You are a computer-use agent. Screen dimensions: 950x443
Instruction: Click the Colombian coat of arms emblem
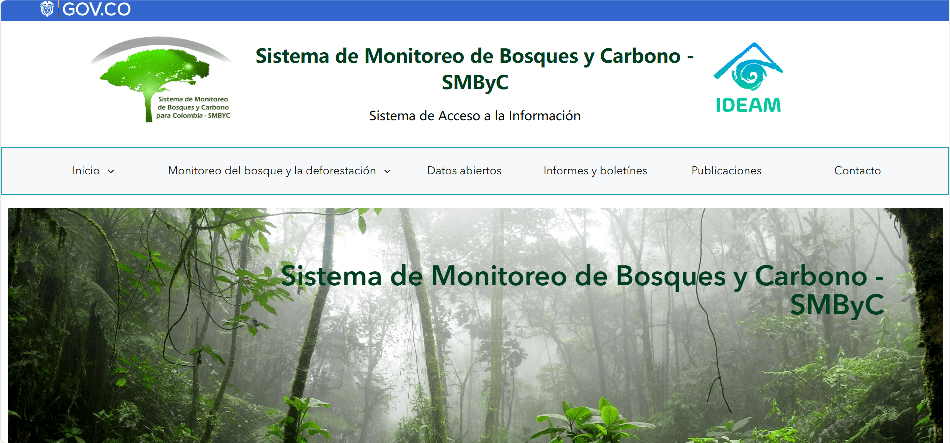47,10
